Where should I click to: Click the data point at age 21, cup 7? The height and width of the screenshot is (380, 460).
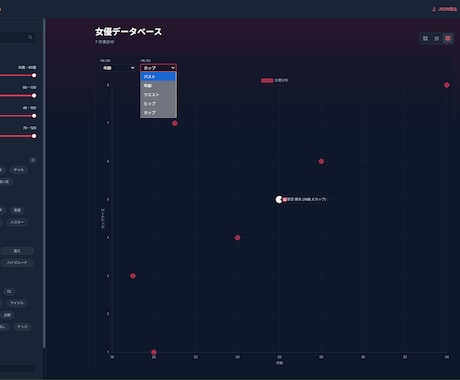[175, 123]
